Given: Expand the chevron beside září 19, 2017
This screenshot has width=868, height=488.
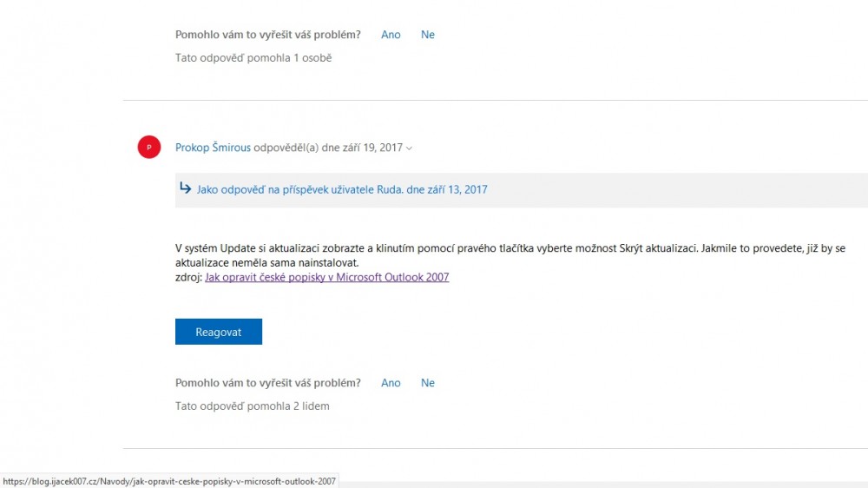Looking at the screenshot, I should pyautogui.click(x=410, y=148).
